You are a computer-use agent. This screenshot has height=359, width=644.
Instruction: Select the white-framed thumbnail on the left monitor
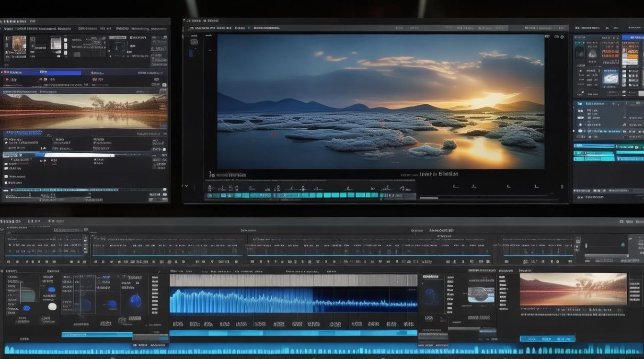pos(56,43)
